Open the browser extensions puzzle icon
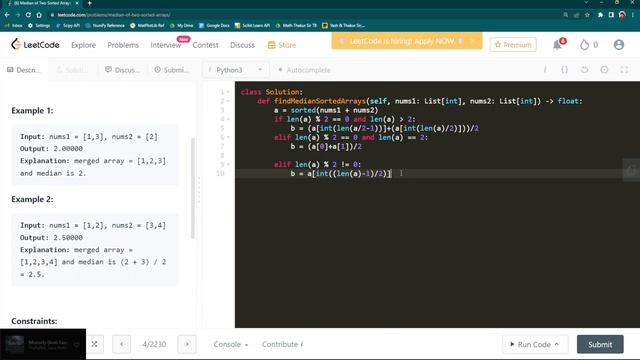The image size is (640, 360). tap(600, 15)
